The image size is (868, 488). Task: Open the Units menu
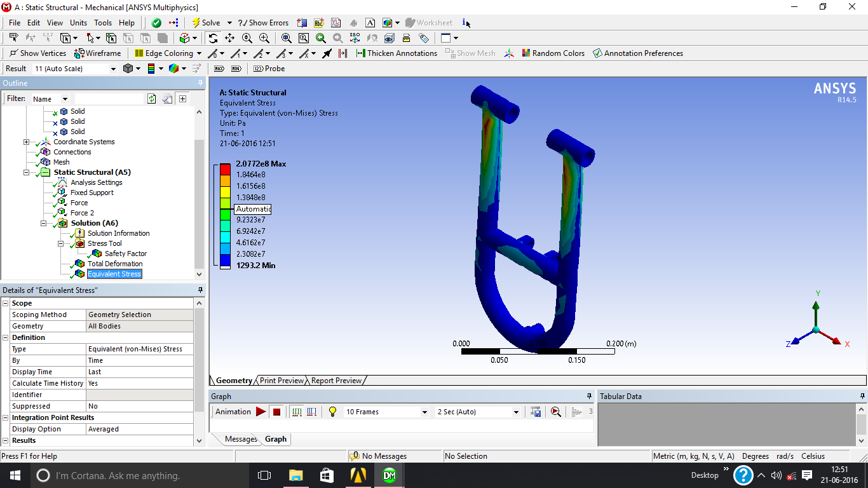[79, 23]
